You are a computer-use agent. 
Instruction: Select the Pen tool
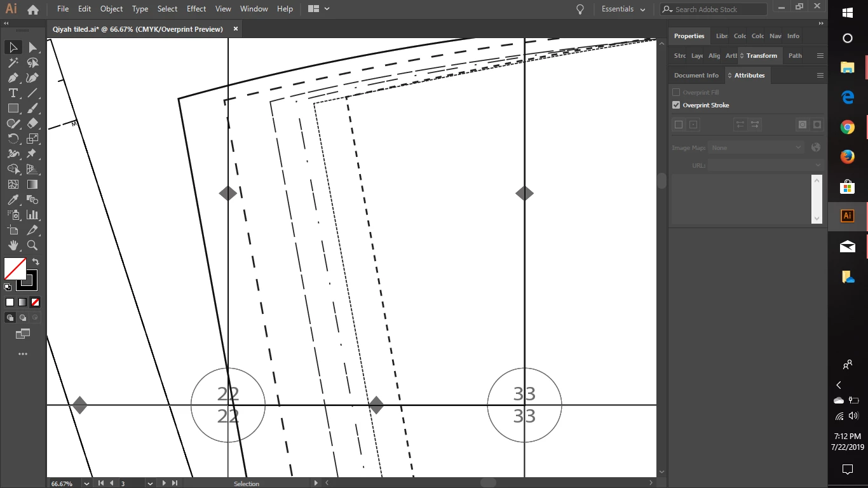click(x=13, y=78)
